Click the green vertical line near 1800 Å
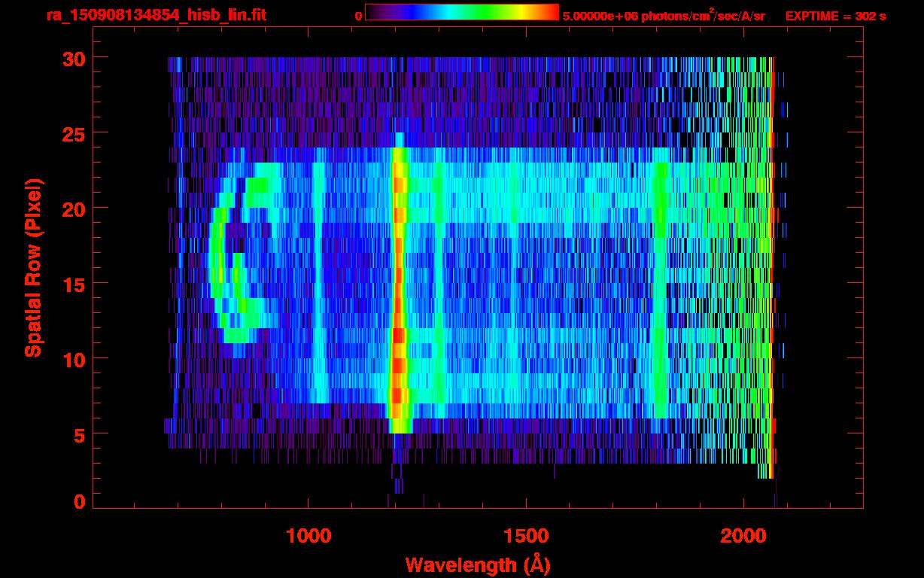 [661, 290]
